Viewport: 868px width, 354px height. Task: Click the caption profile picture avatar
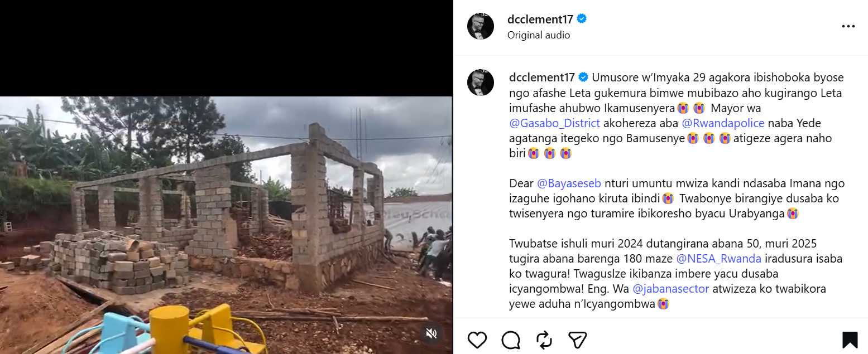tap(481, 83)
